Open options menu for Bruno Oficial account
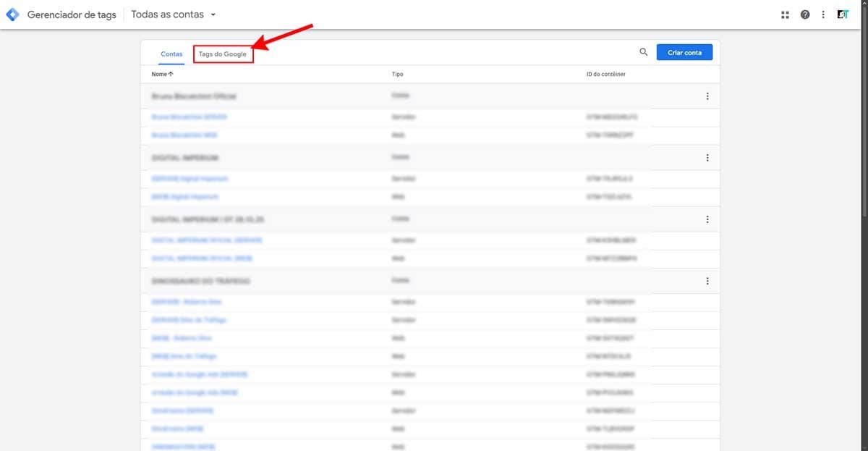Screen dimensions: 868x451 coord(707,96)
